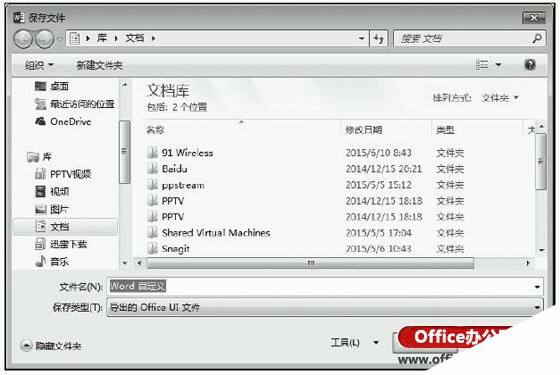Viewport: 560px width, 375px height.
Task: Select 音乐 library
Action: click(x=52, y=262)
